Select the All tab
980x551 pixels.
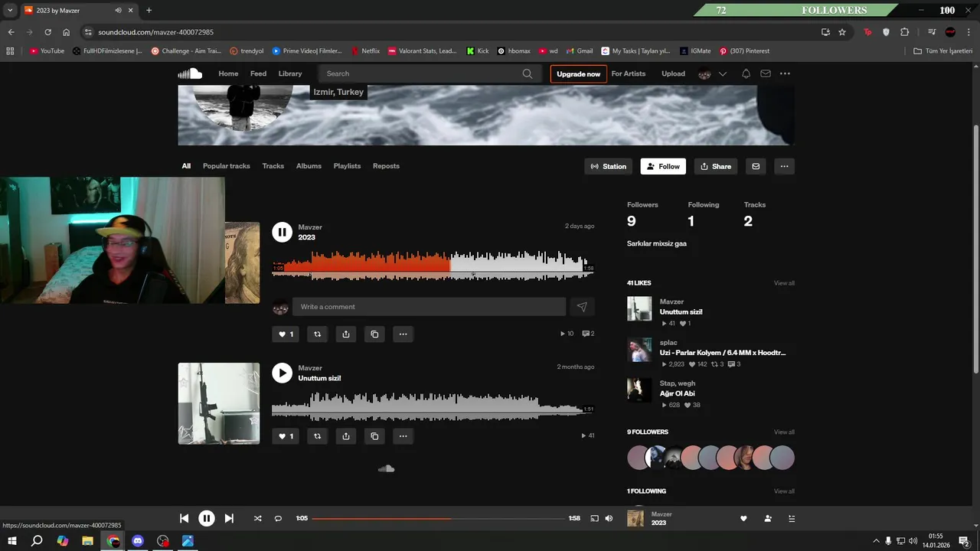(186, 166)
